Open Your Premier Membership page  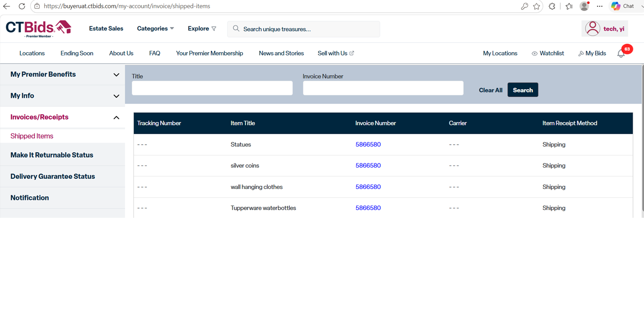[209, 53]
